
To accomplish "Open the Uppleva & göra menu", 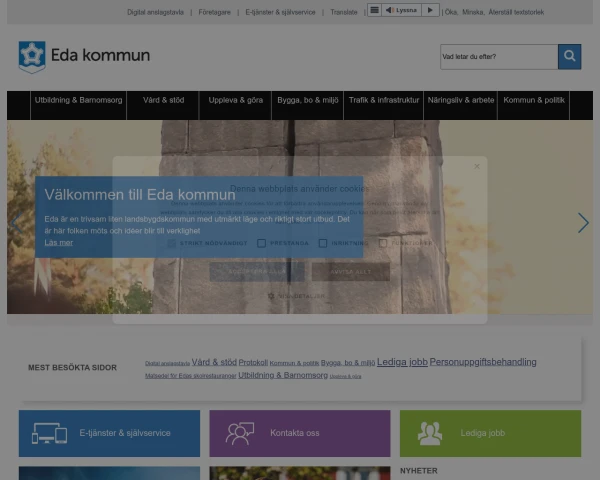I will 236,105.
